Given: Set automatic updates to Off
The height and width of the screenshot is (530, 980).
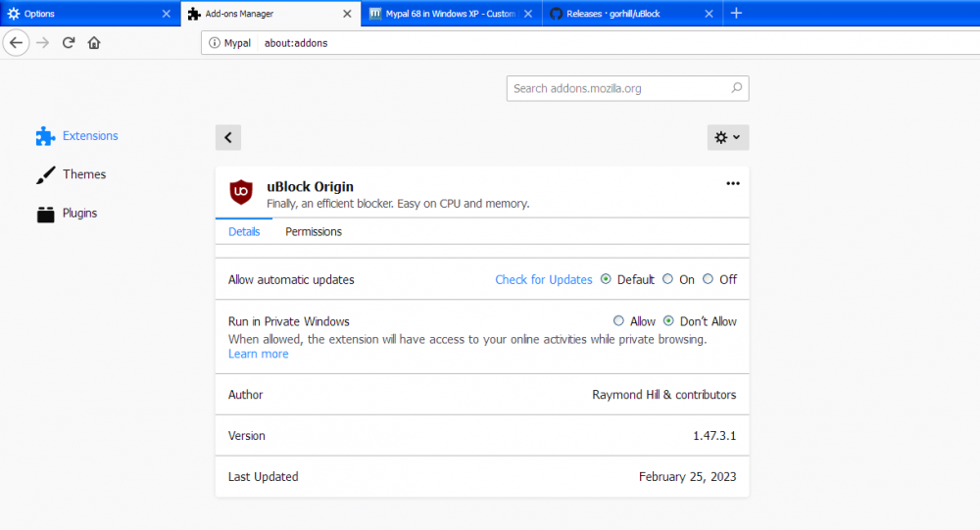Looking at the screenshot, I should tap(709, 279).
